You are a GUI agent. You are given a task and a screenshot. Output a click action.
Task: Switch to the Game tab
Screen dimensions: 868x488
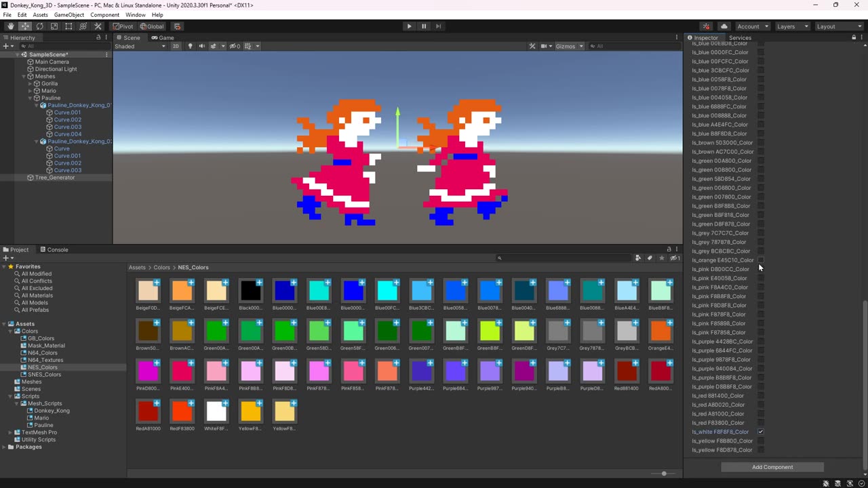coord(163,38)
